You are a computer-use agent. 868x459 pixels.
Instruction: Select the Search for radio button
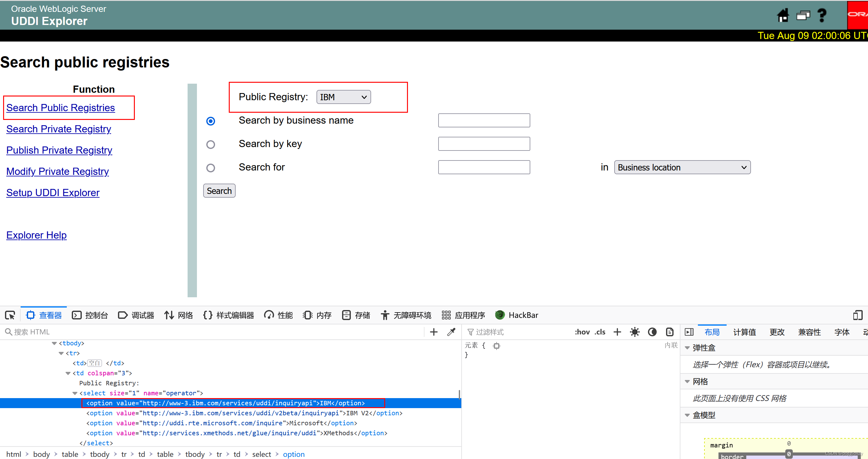211,168
